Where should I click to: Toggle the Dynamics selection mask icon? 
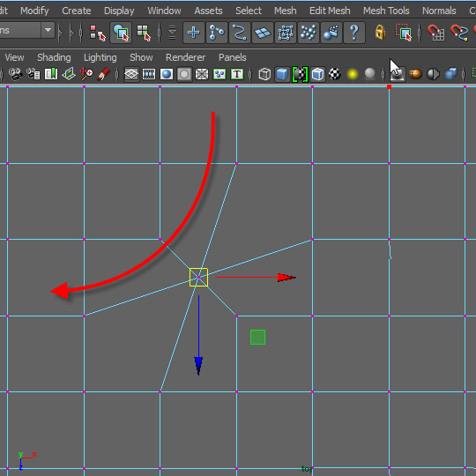[x=309, y=33]
